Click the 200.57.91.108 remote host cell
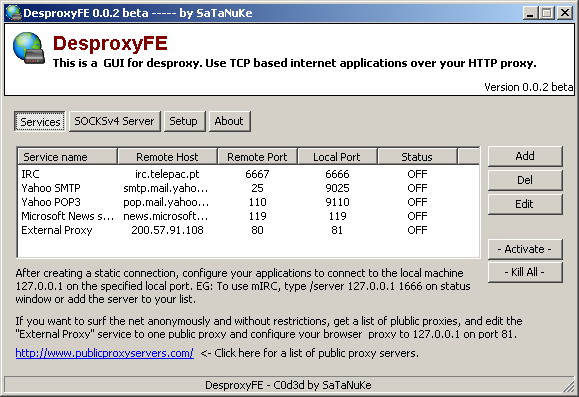Image resolution: width=579 pixels, height=397 pixels. [167, 230]
